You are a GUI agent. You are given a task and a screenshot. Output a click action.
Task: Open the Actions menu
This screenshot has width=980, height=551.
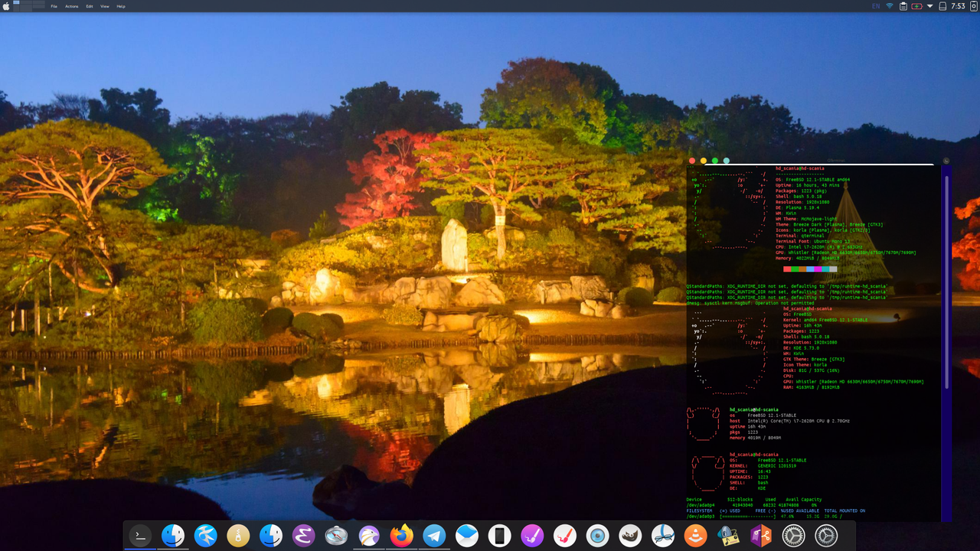tap(71, 6)
